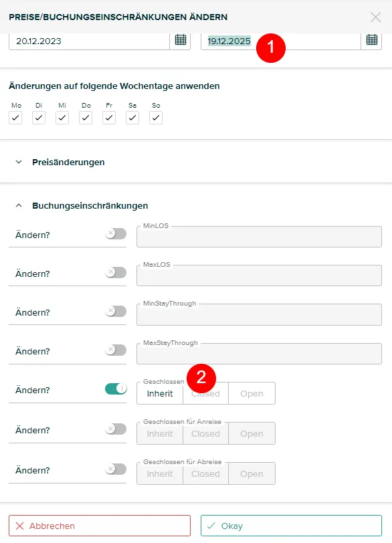The height and width of the screenshot is (543, 392).
Task: Select Open in the Geschlossen option group
Action: coord(252,394)
